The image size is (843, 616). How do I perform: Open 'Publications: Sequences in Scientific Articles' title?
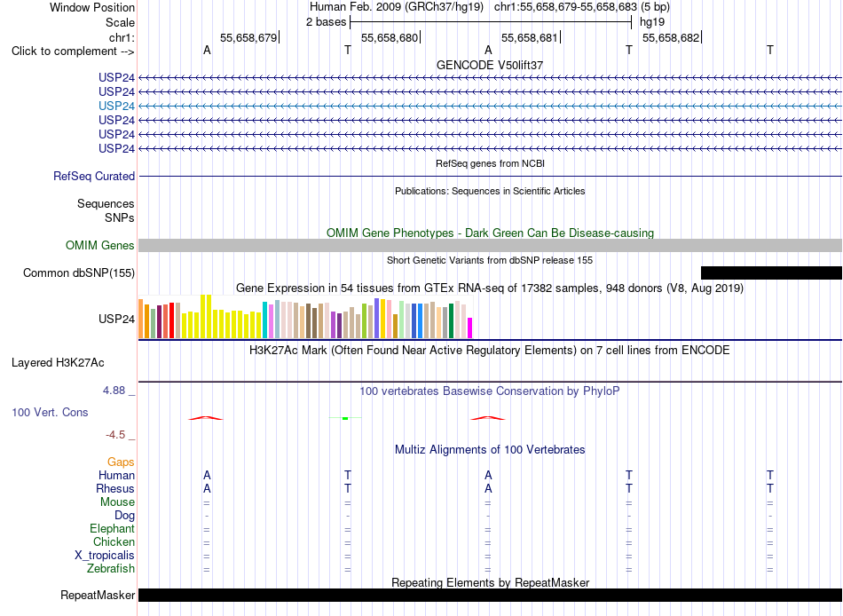click(x=490, y=191)
